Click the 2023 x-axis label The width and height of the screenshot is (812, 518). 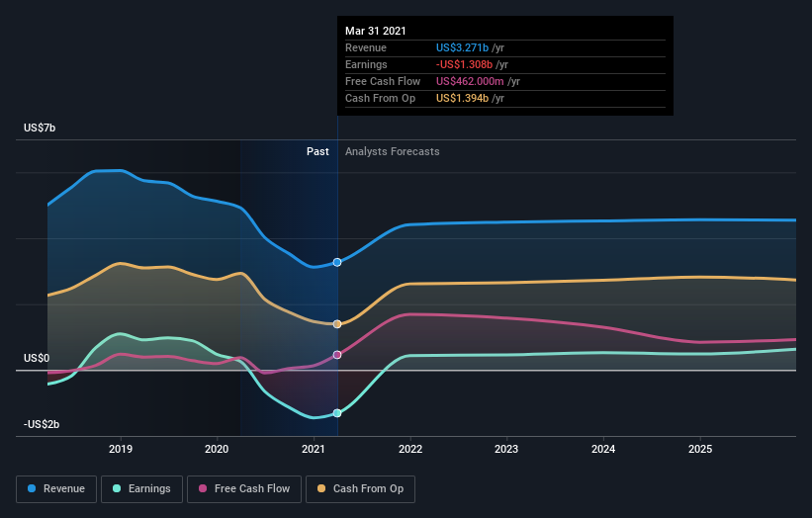click(x=506, y=449)
